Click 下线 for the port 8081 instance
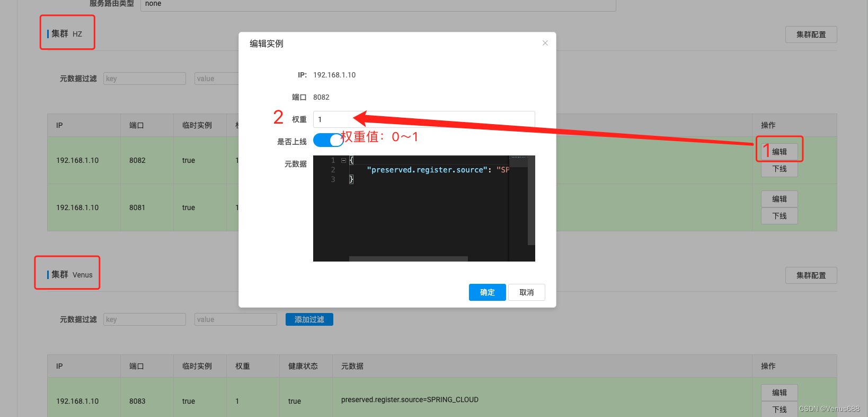The width and height of the screenshot is (868, 417). [780, 216]
